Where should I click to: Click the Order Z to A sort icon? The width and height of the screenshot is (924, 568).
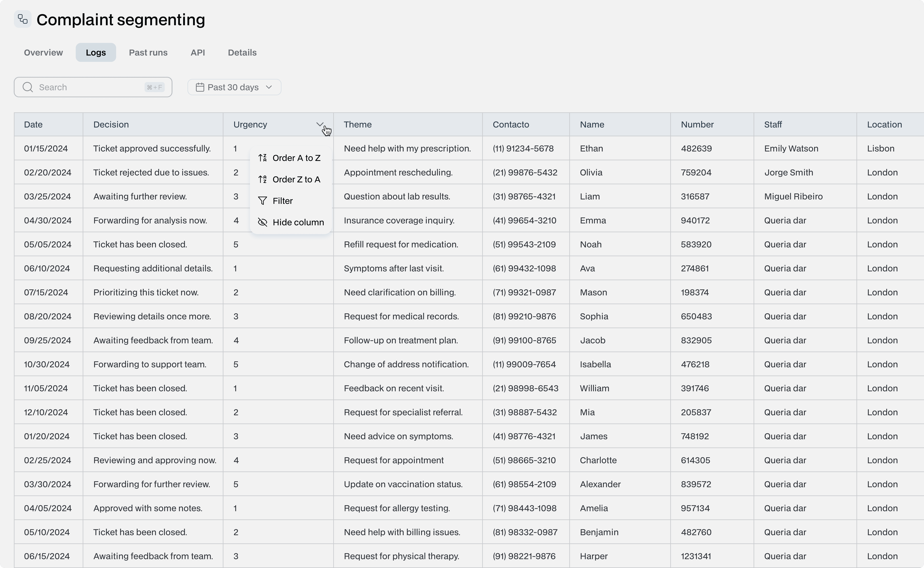pyautogui.click(x=263, y=179)
